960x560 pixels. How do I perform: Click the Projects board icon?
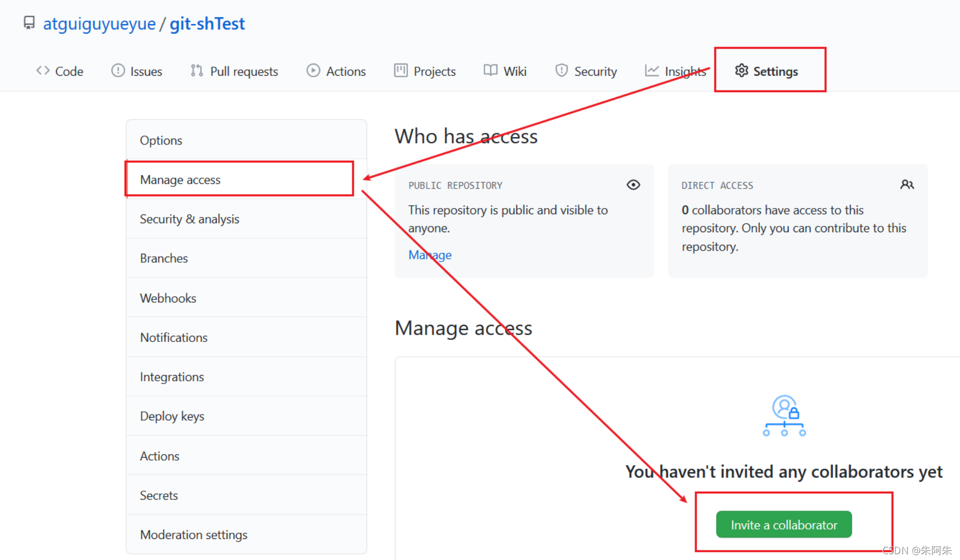click(x=401, y=70)
